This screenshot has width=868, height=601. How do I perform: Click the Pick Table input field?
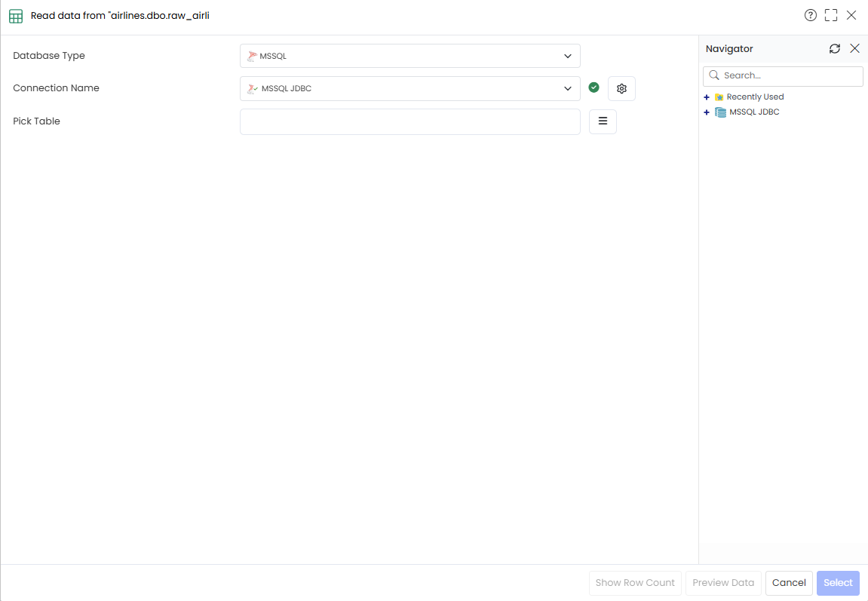410,121
